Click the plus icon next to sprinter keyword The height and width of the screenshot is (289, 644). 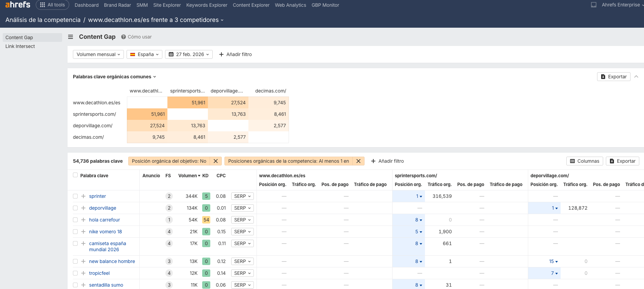point(83,196)
